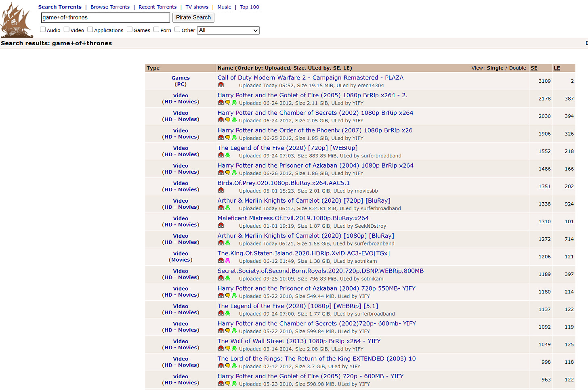
Task: Click uploader eren14304
Action: pos(371,86)
